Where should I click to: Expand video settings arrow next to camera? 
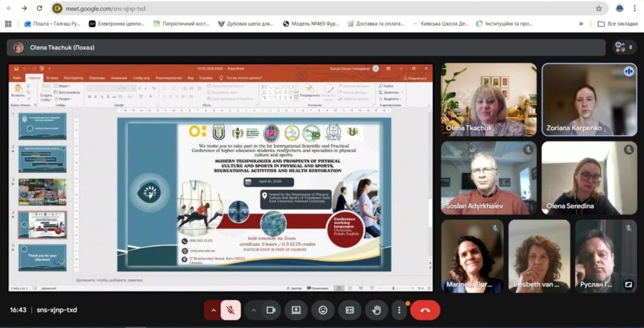(x=253, y=310)
